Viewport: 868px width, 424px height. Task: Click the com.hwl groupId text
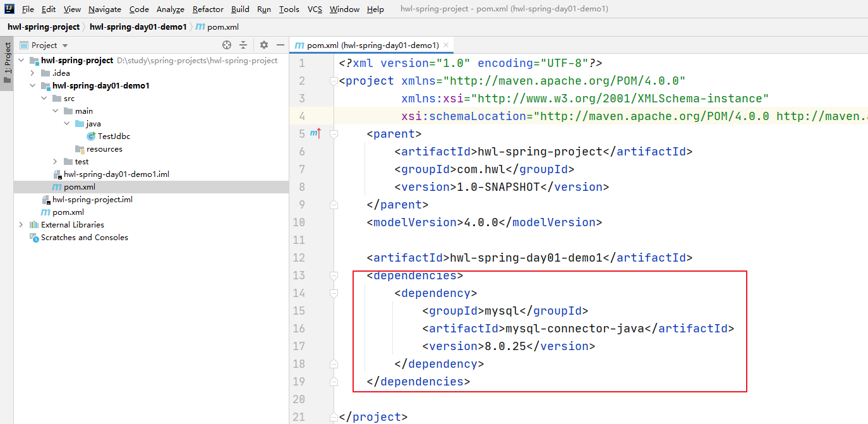point(481,169)
